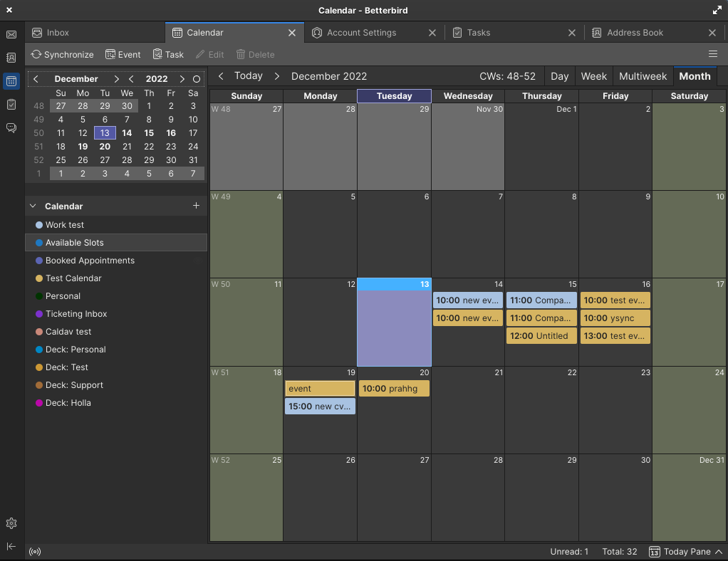The height and width of the screenshot is (561, 728).
Task: Select the Month view tab
Action: point(695,76)
